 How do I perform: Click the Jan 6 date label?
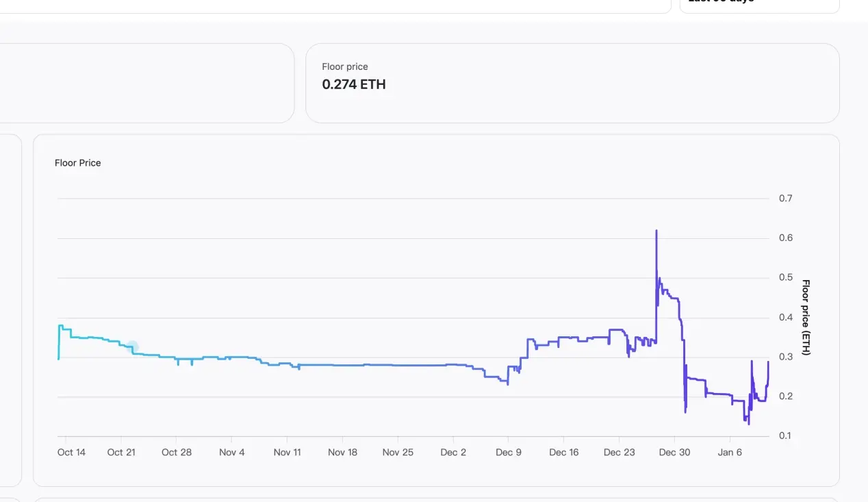tap(730, 452)
